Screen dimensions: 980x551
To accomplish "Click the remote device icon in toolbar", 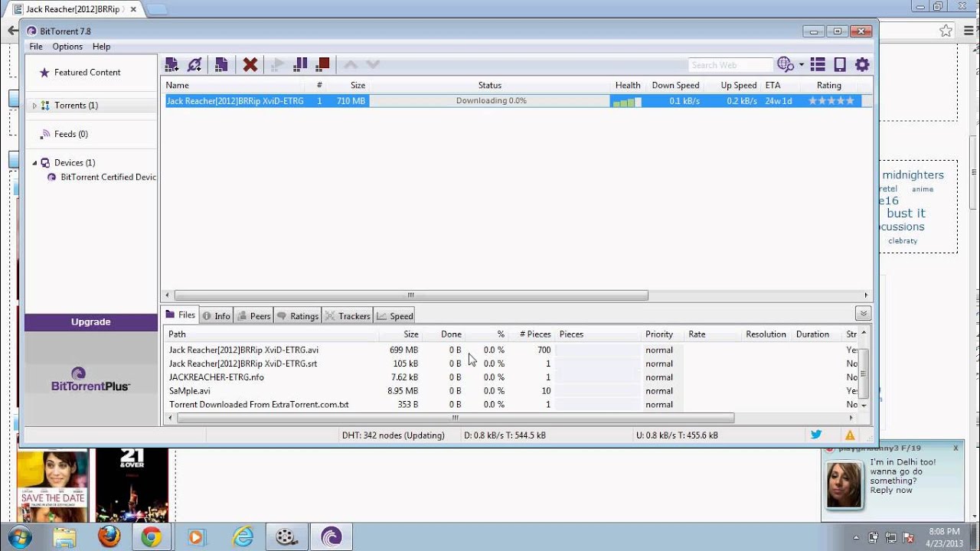I will tap(840, 65).
